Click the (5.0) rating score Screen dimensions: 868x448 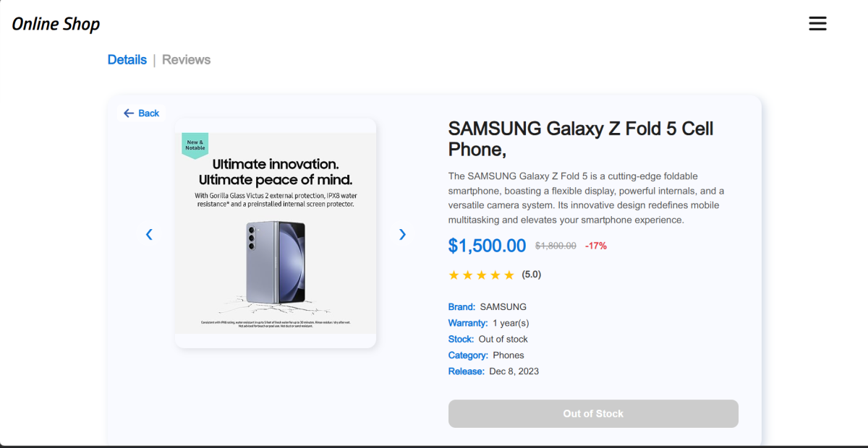pos(532,275)
